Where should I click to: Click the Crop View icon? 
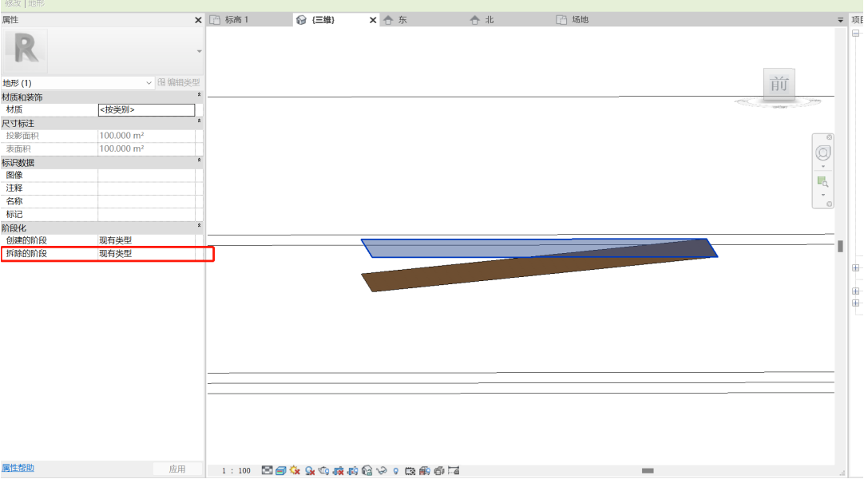339,471
